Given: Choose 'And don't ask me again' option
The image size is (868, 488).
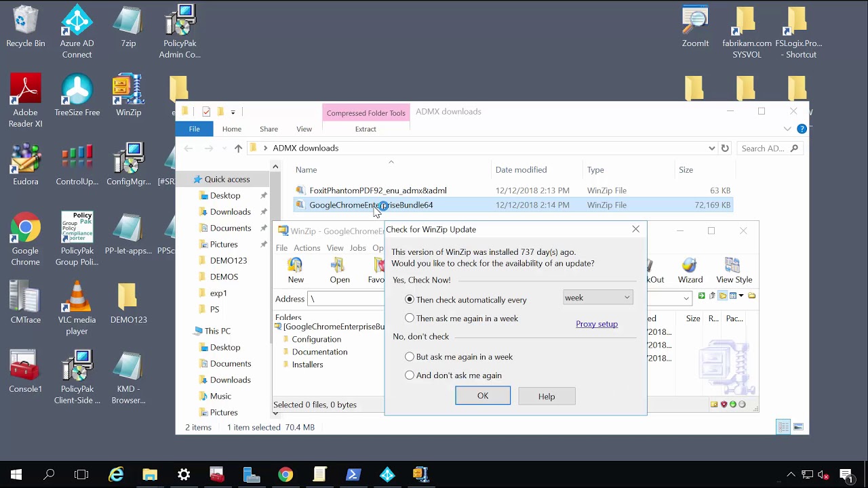Looking at the screenshot, I should point(409,375).
